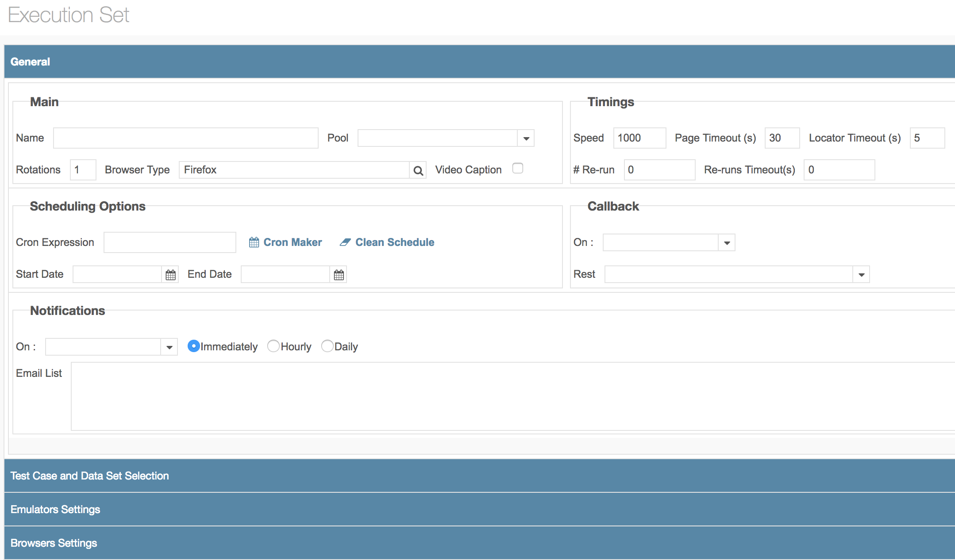Expand the Emulators Settings section
955x560 pixels.
tap(55, 509)
